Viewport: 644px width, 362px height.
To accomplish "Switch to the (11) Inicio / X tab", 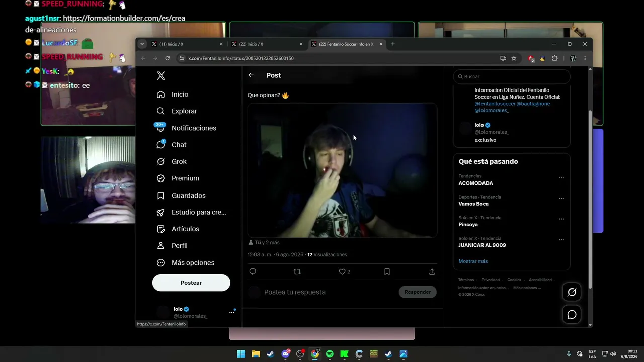I will (x=186, y=44).
